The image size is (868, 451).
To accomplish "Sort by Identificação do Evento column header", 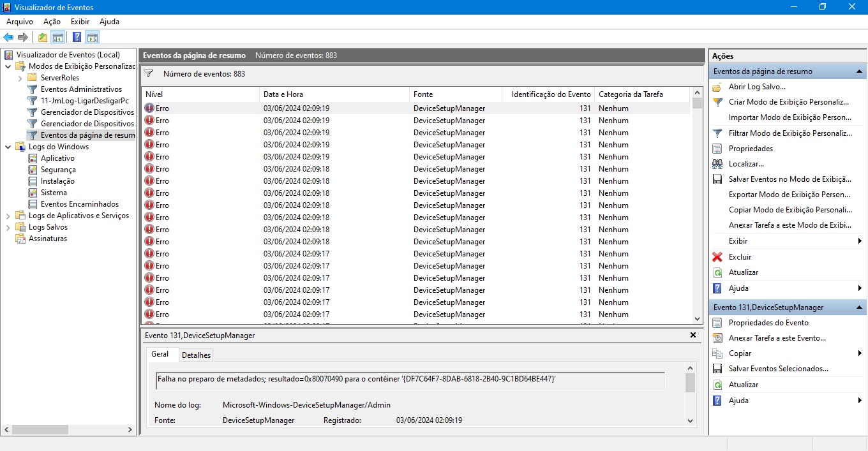I will coord(547,94).
